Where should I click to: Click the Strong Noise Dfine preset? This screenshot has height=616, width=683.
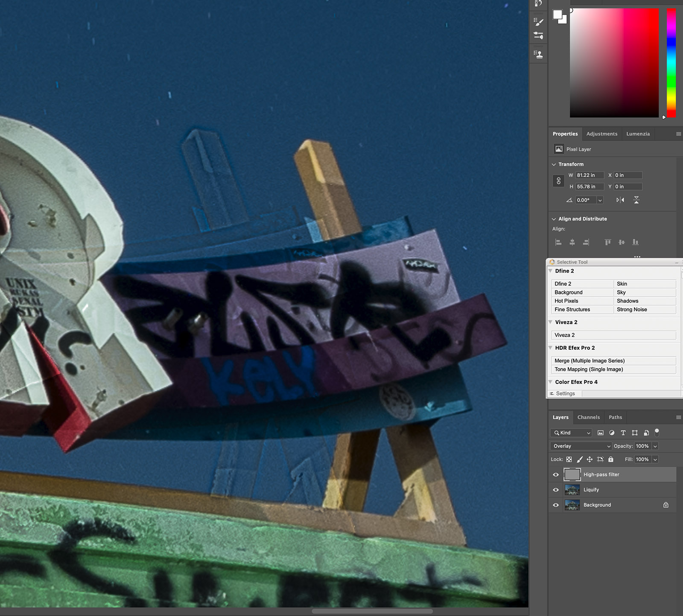(x=645, y=310)
